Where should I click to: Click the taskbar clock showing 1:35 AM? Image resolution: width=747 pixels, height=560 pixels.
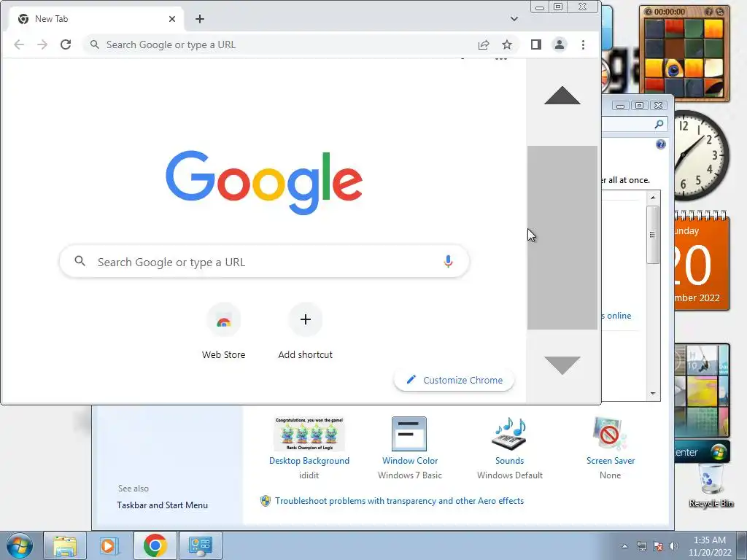pos(710,546)
